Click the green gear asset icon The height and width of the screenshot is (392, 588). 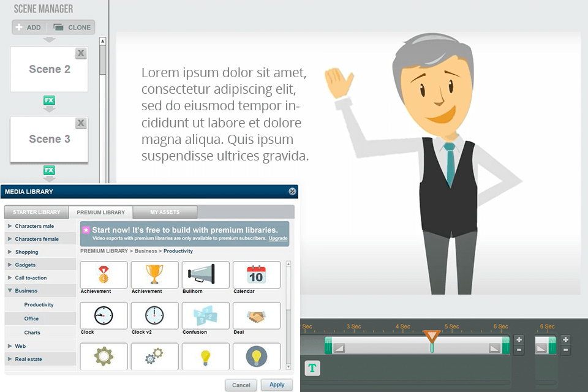103,355
